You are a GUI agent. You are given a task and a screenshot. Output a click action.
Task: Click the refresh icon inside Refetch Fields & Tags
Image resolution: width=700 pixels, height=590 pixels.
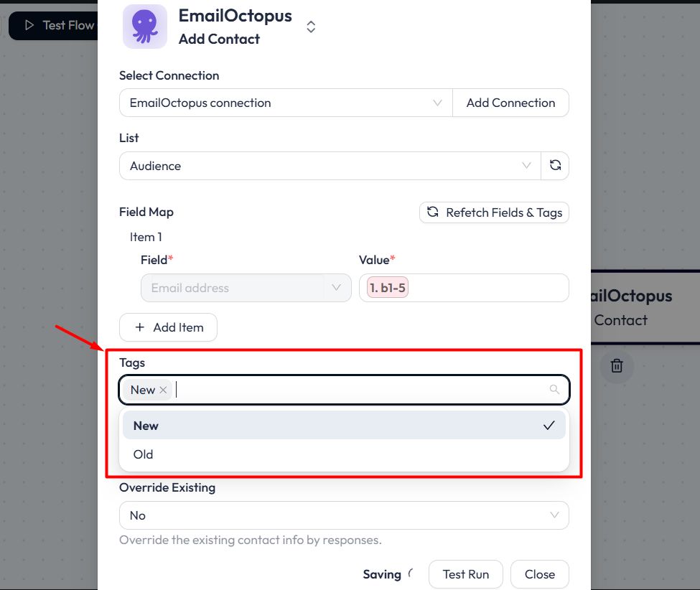tap(434, 212)
